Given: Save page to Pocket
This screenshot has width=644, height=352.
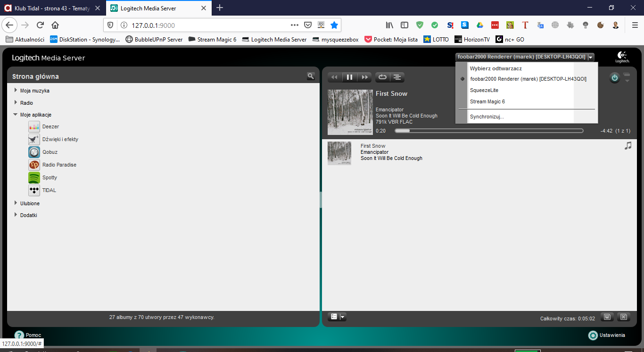Looking at the screenshot, I should tap(308, 25).
